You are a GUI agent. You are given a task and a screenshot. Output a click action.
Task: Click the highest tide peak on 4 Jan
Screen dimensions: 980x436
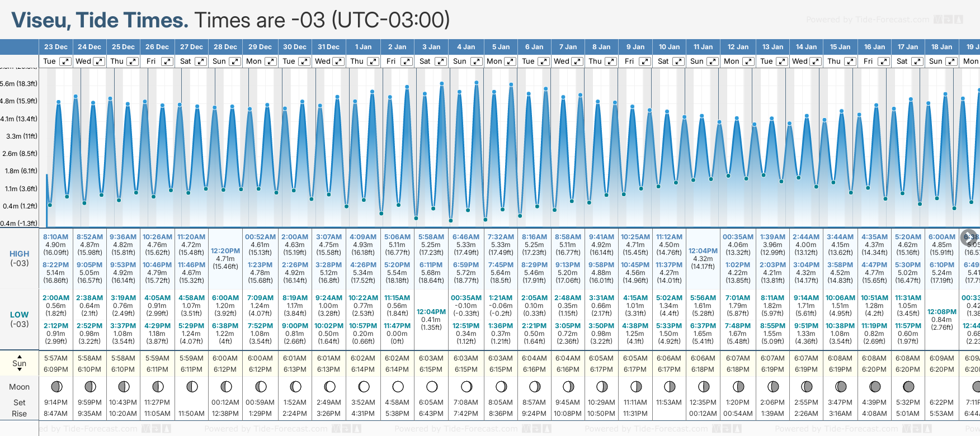point(477,83)
